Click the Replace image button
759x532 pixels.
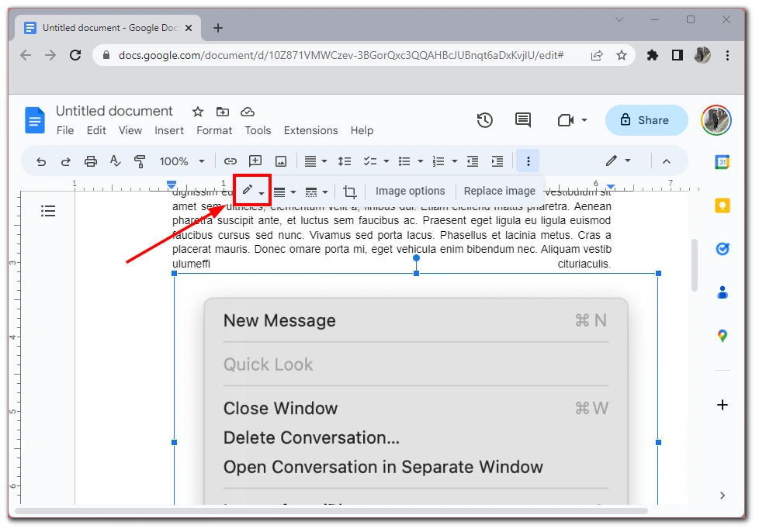[x=499, y=192]
